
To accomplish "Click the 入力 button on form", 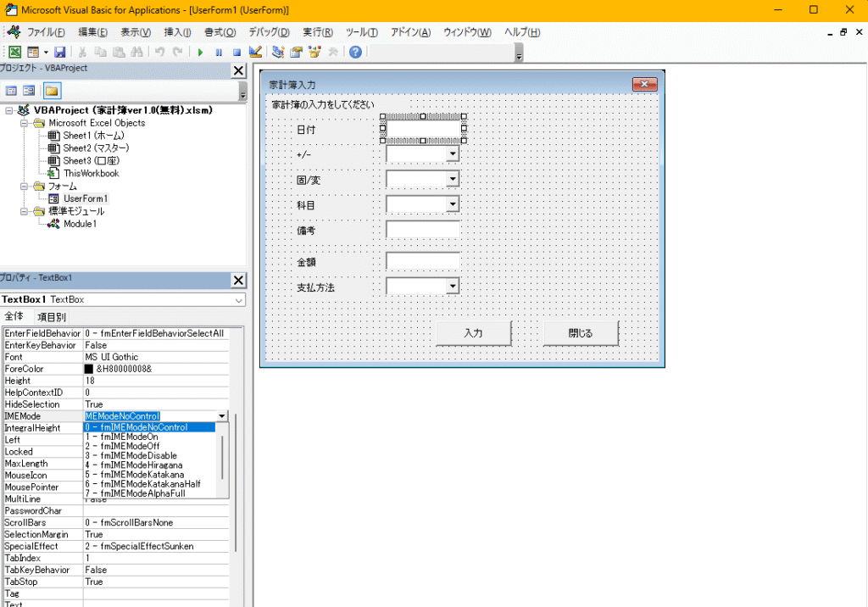I will [x=473, y=333].
